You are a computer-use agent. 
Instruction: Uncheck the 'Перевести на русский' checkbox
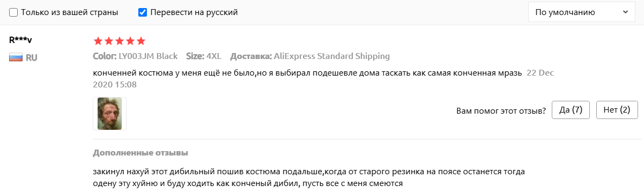(x=143, y=12)
